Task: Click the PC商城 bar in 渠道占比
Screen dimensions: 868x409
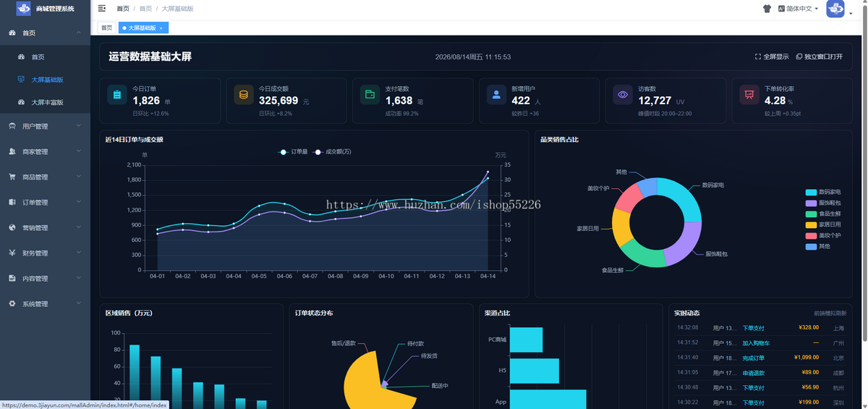Action: point(526,340)
